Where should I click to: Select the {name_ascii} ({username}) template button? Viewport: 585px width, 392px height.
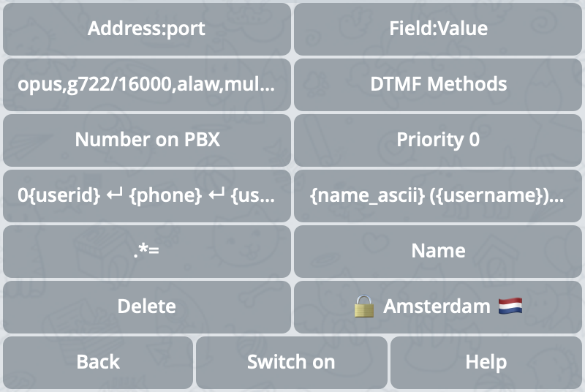click(x=438, y=196)
